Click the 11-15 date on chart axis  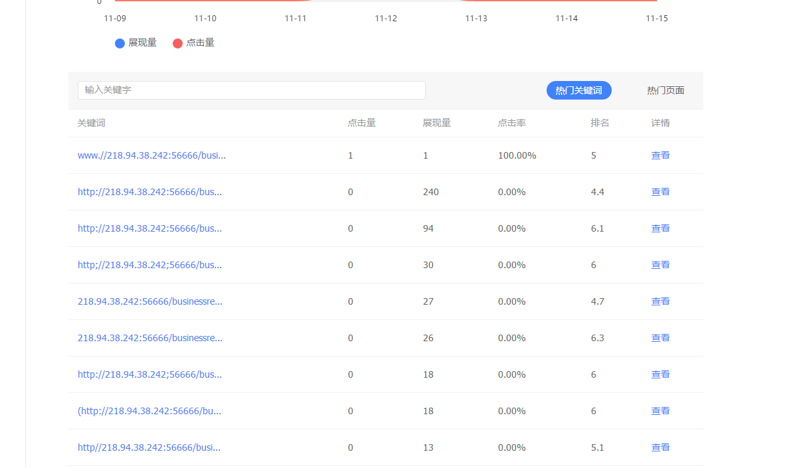[657, 18]
